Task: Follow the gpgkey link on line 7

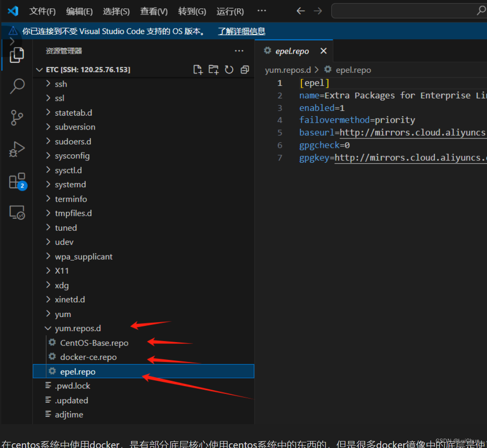Action: [x=410, y=158]
